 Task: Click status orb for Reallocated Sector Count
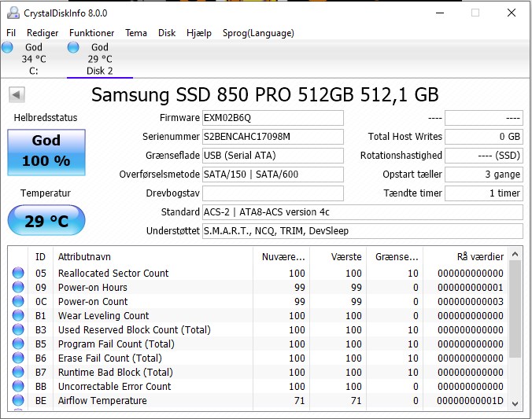(18, 273)
